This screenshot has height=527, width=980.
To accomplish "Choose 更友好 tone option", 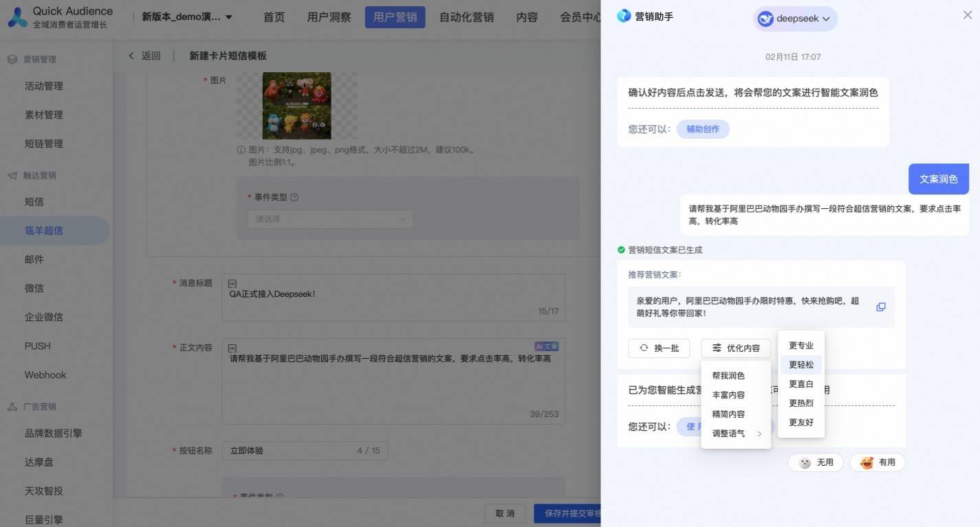I will [801, 423].
